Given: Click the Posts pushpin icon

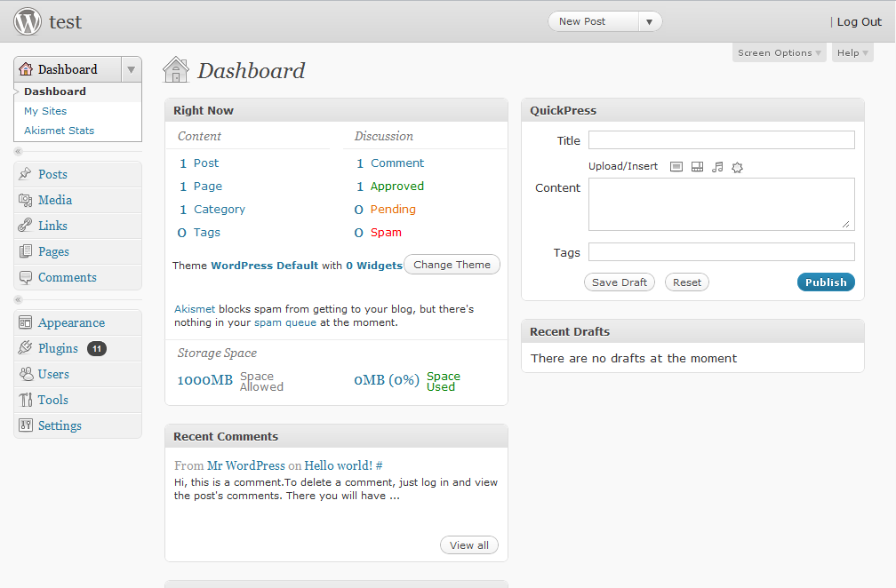Looking at the screenshot, I should coord(25,173).
